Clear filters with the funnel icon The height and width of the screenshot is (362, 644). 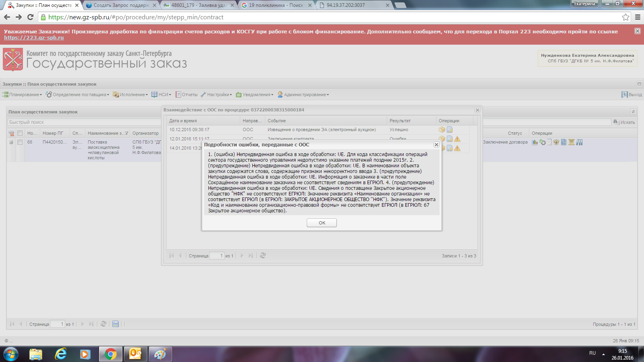tap(11, 133)
